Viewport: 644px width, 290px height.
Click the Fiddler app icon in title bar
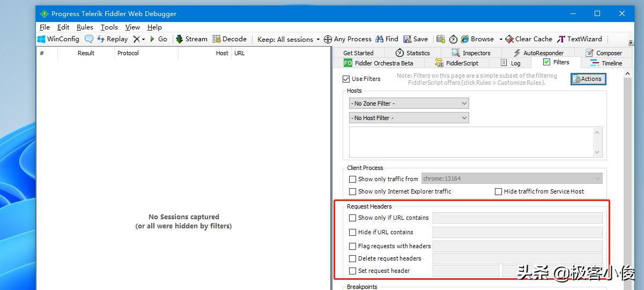click(x=45, y=14)
